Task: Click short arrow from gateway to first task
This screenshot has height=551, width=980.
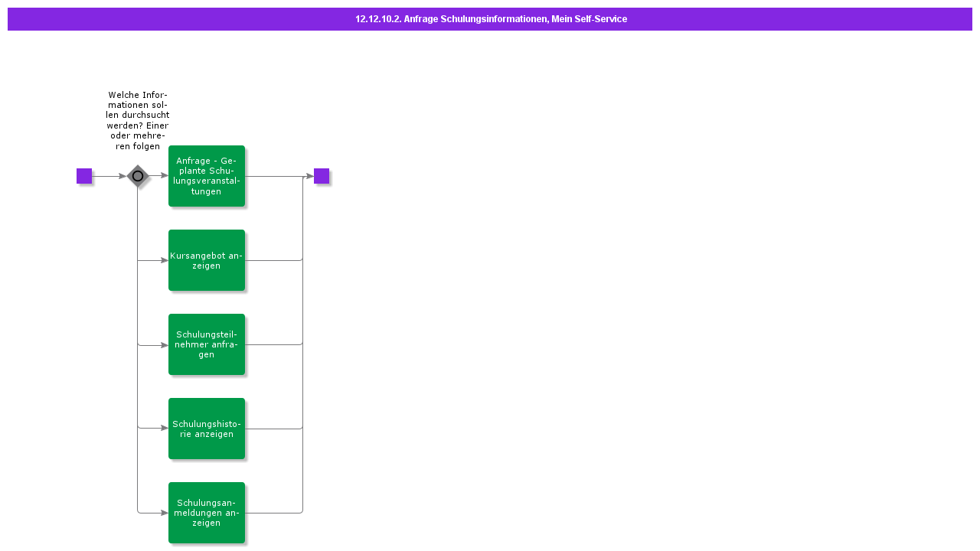Action: (158, 176)
